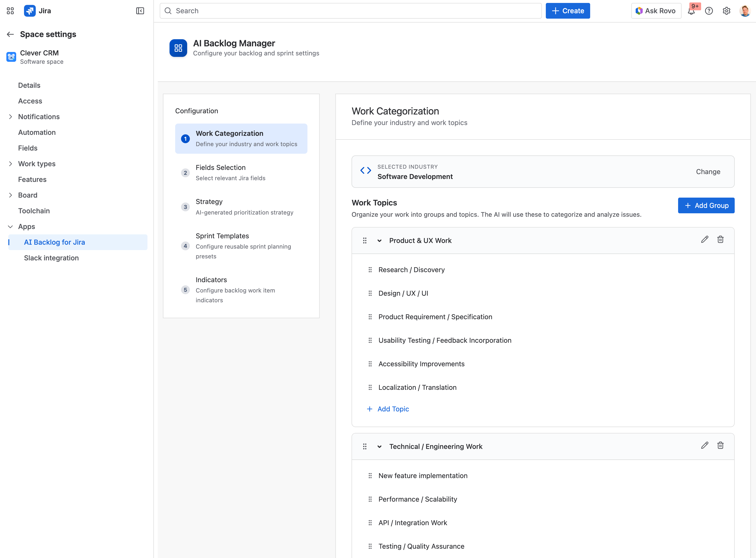Open Jira settings via gear icon
The image size is (756, 558).
(x=726, y=11)
